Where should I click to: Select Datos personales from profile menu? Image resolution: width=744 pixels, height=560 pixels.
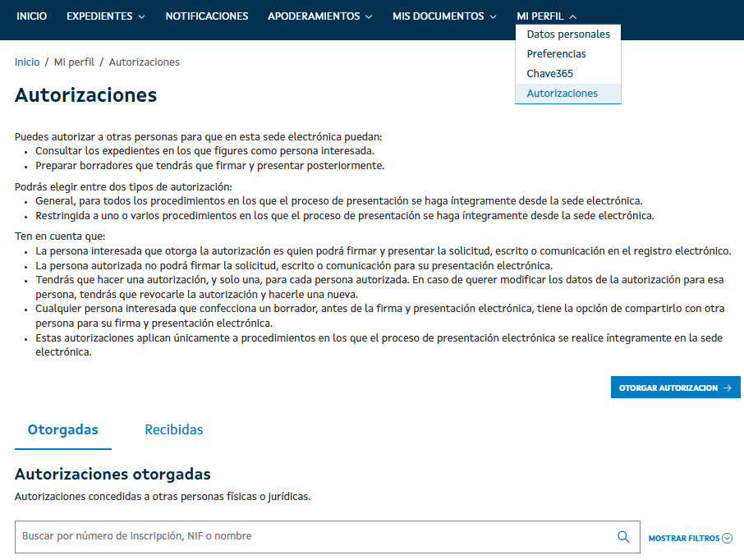coord(568,34)
